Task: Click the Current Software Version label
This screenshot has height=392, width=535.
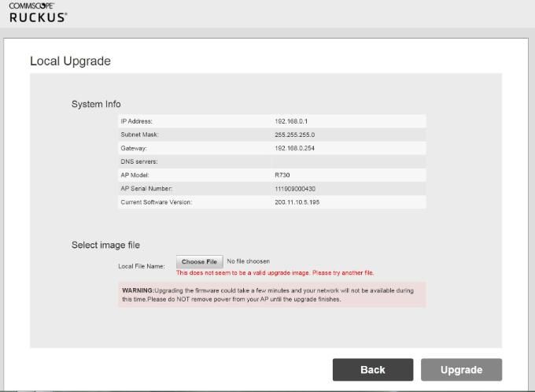Action: tap(156, 202)
